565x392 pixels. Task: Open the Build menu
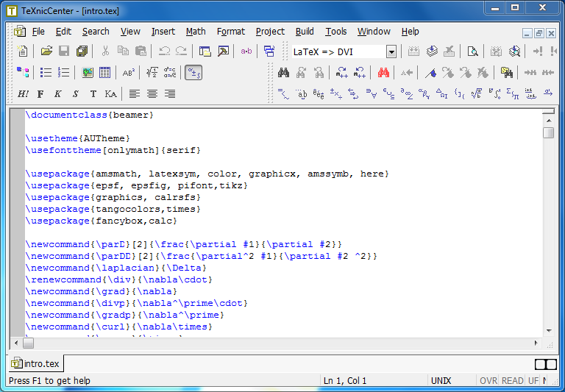[x=305, y=32]
